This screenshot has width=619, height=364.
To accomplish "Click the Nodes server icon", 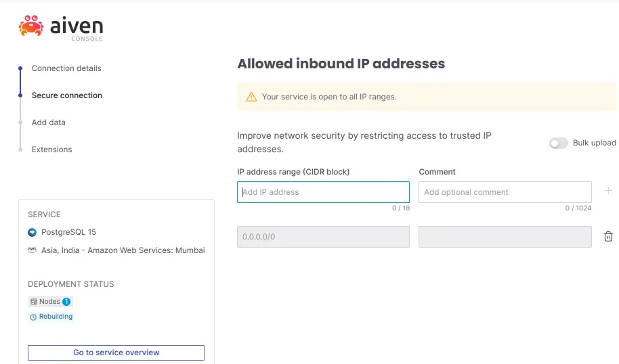I will (x=34, y=302).
